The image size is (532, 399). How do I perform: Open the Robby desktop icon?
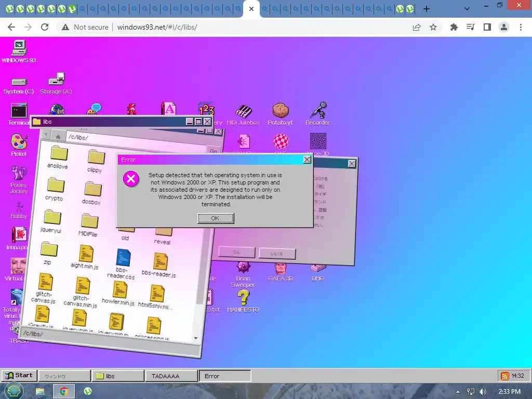19,210
